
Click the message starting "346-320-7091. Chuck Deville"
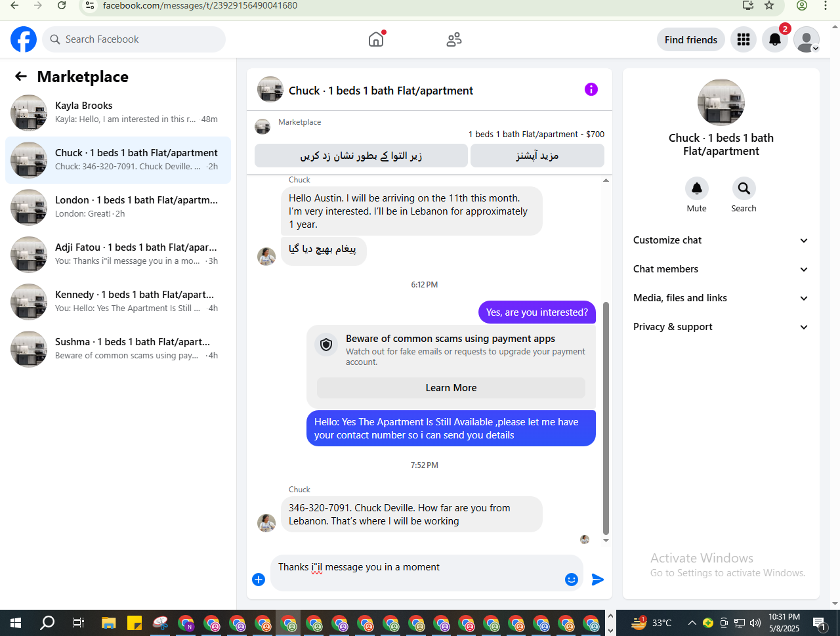412,515
